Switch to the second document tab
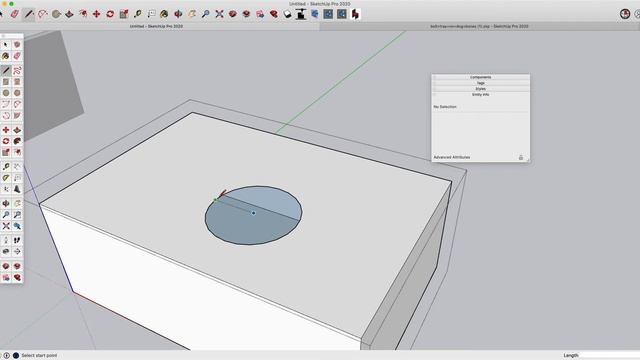This screenshot has height=360, width=640. point(480,26)
